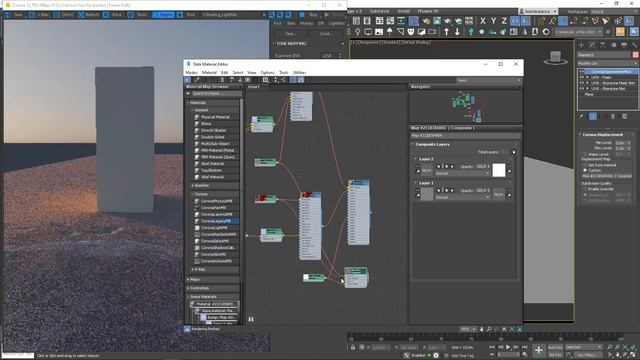Restrict to X axis in main toolbar

pyautogui.click(x=483, y=21)
